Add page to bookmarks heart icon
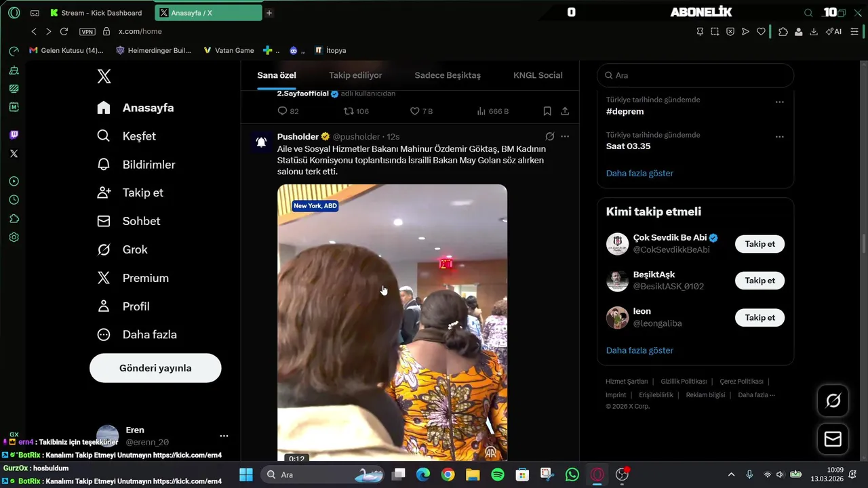 tap(761, 31)
